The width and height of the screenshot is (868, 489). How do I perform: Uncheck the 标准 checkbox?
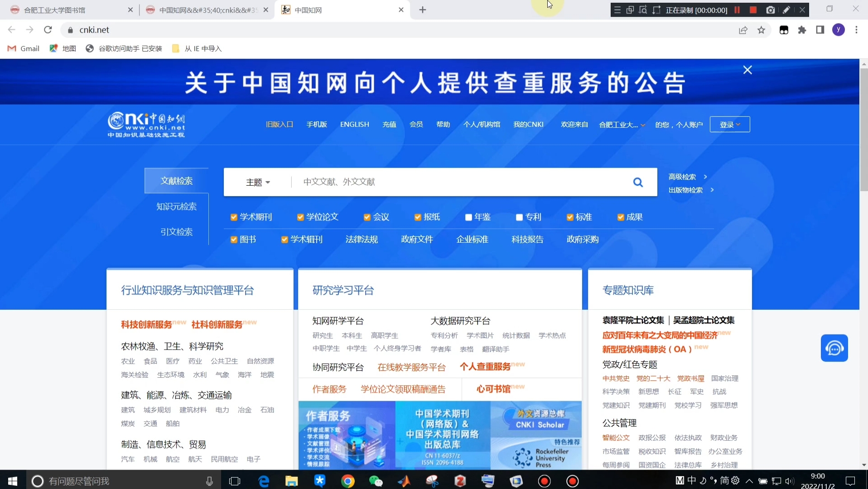point(570,217)
